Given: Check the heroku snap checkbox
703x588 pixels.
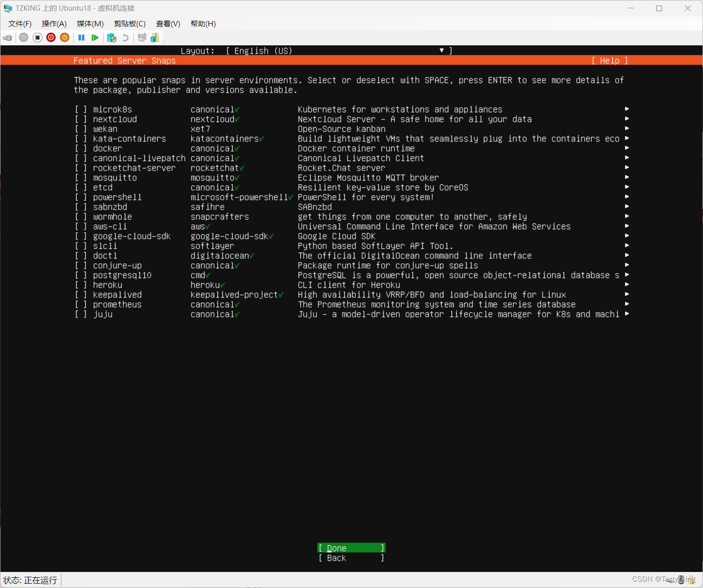Looking at the screenshot, I should tap(81, 285).
